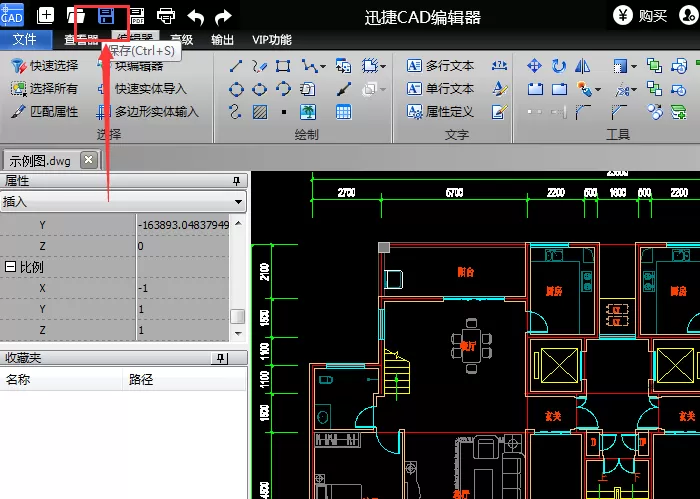Click the bring-to-front order icon
Viewport: 700px width, 499px height.
click(654, 66)
